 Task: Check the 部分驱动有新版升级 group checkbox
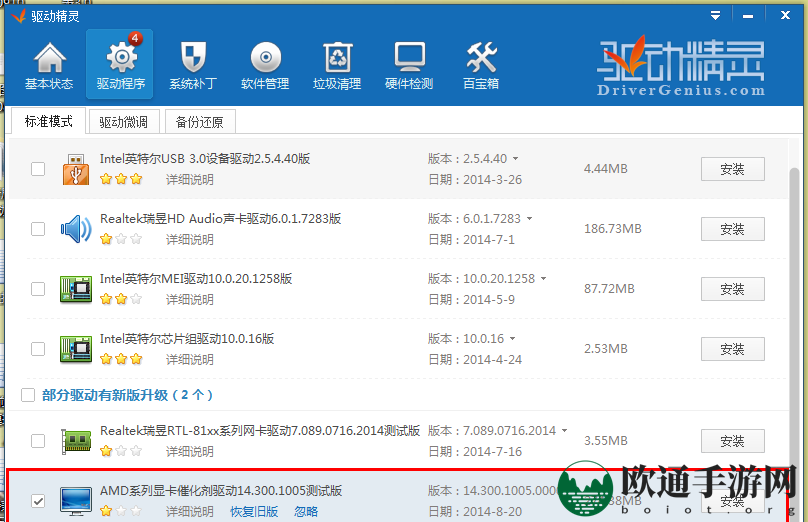pyautogui.click(x=28, y=395)
